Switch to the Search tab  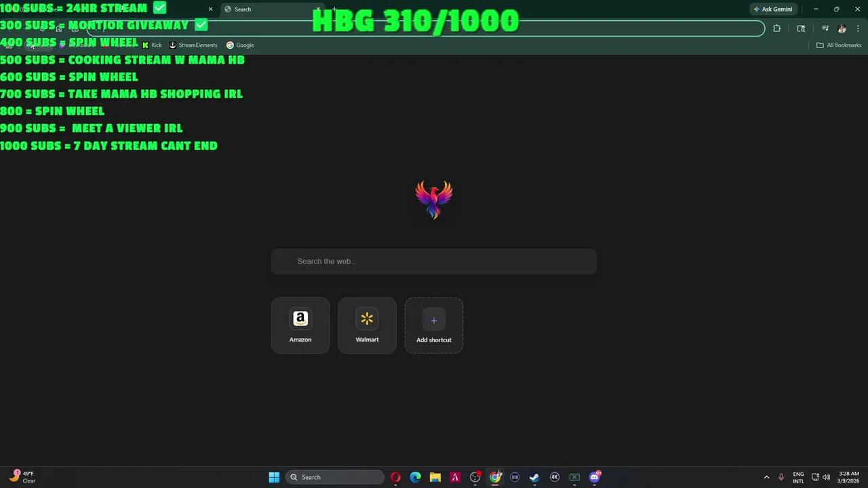click(x=271, y=9)
